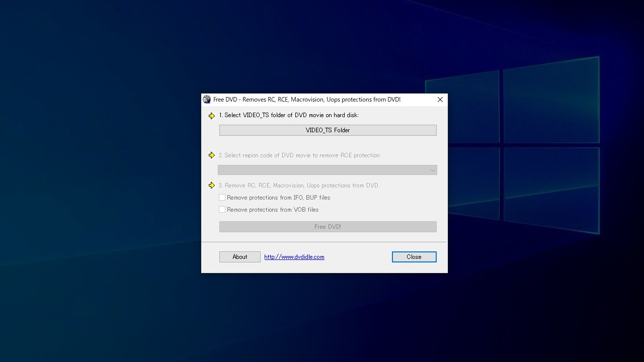Click the Free DVD app icon in title bar

pyautogui.click(x=207, y=100)
